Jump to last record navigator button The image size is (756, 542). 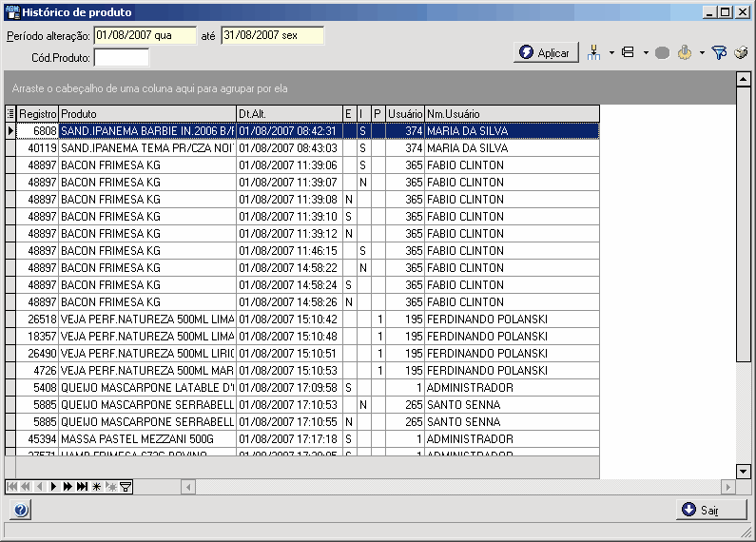pyautogui.click(x=83, y=487)
